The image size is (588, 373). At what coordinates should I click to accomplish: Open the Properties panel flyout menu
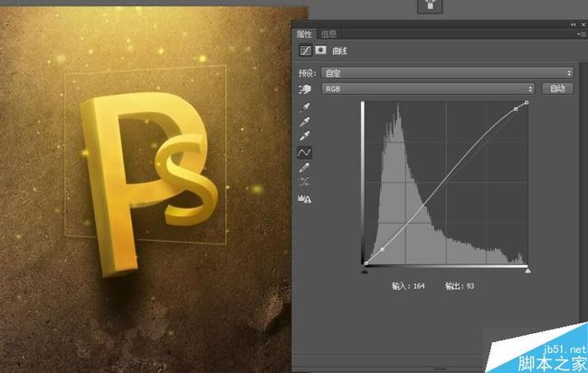point(582,33)
